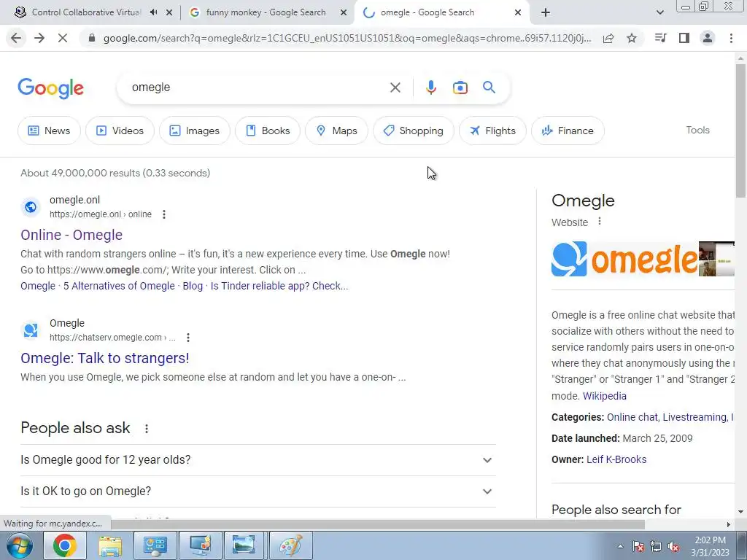Open the search Tools button

(x=697, y=130)
